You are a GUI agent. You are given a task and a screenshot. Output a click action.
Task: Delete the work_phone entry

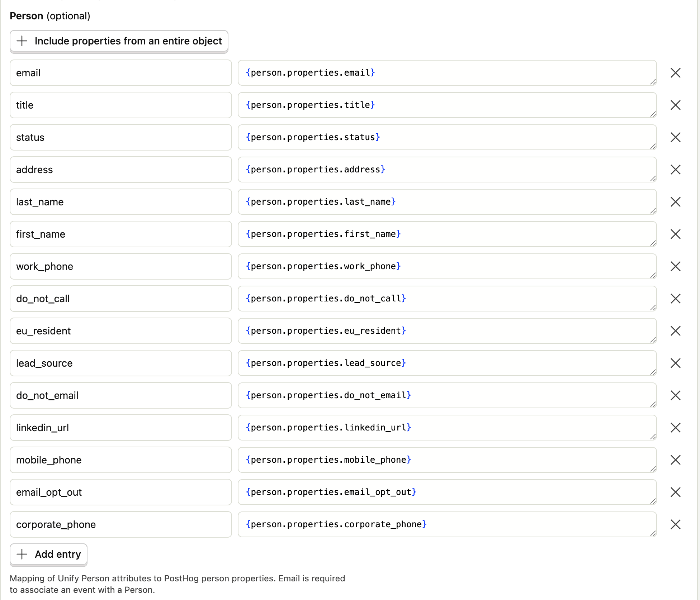coord(676,266)
